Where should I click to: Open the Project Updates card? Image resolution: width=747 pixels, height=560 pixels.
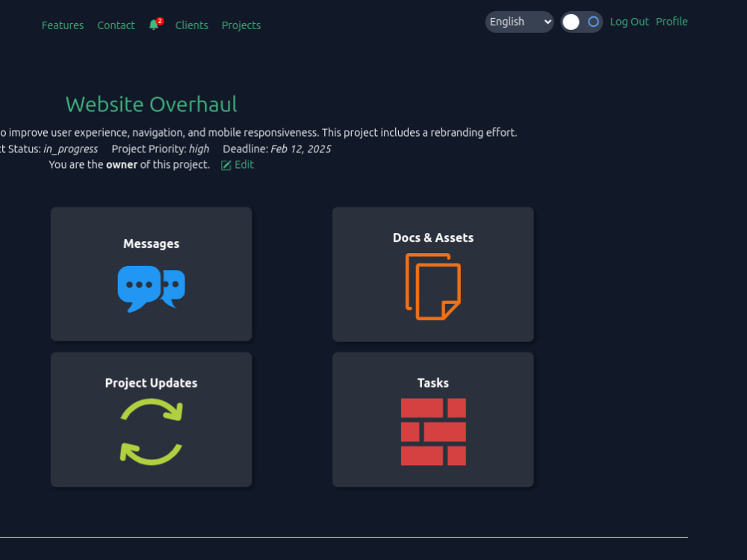pyautogui.click(x=152, y=420)
